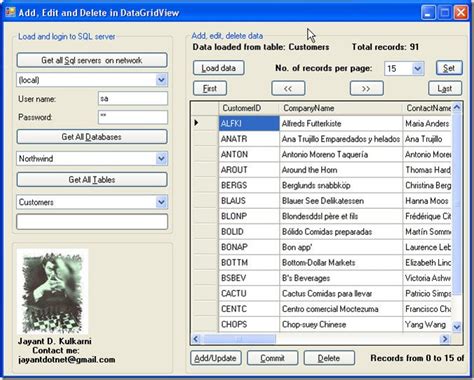Click the CustomerID column header

[x=249, y=108]
